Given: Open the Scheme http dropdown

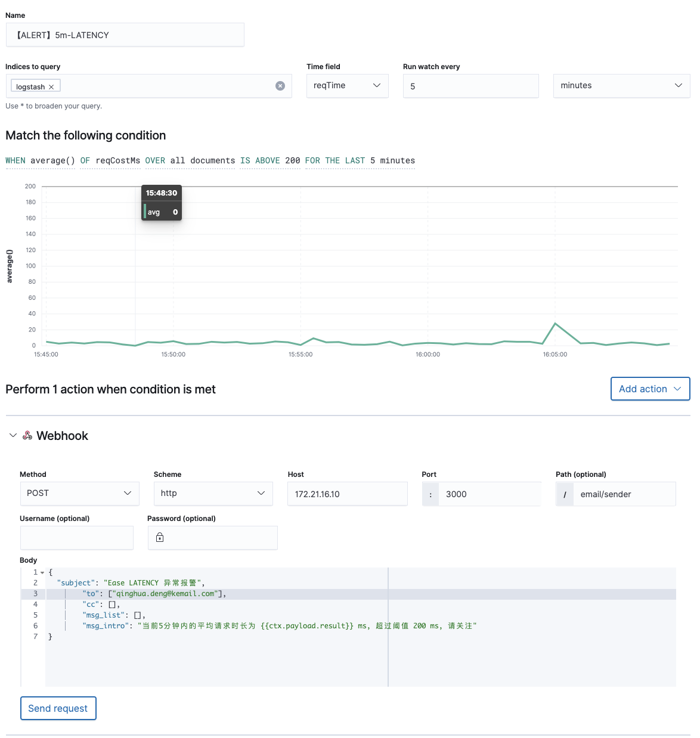Looking at the screenshot, I should point(213,494).
